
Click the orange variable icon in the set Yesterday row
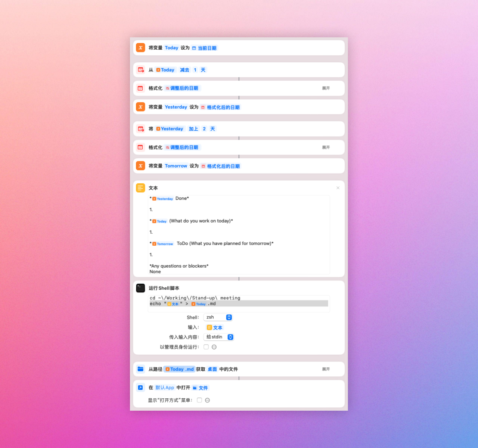click(140, 107)
